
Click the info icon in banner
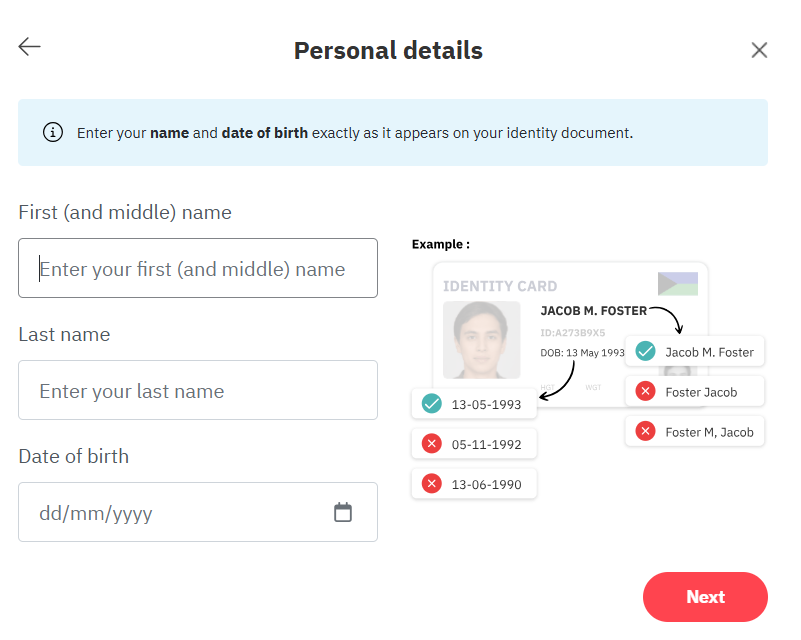53,132
